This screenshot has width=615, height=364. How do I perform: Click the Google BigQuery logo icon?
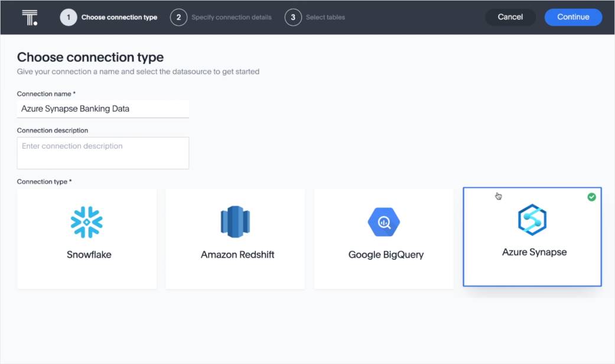pos(384,222)
